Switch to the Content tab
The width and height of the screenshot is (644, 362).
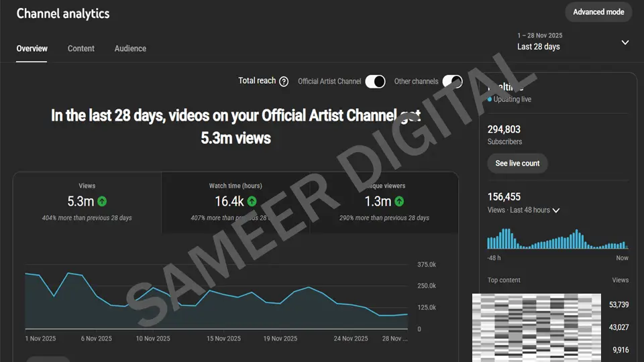pos(81,48)
